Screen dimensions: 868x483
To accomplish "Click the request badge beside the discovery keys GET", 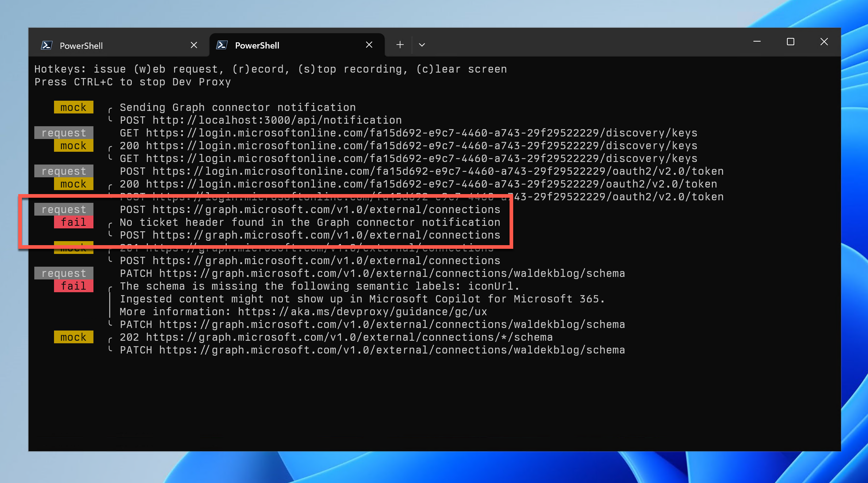I will (64, 132).
